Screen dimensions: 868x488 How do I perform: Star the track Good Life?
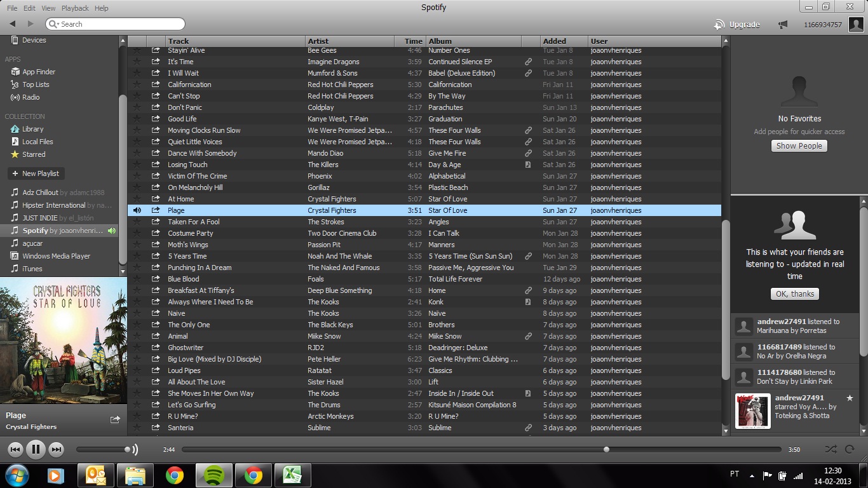click(x=137, y=119)
